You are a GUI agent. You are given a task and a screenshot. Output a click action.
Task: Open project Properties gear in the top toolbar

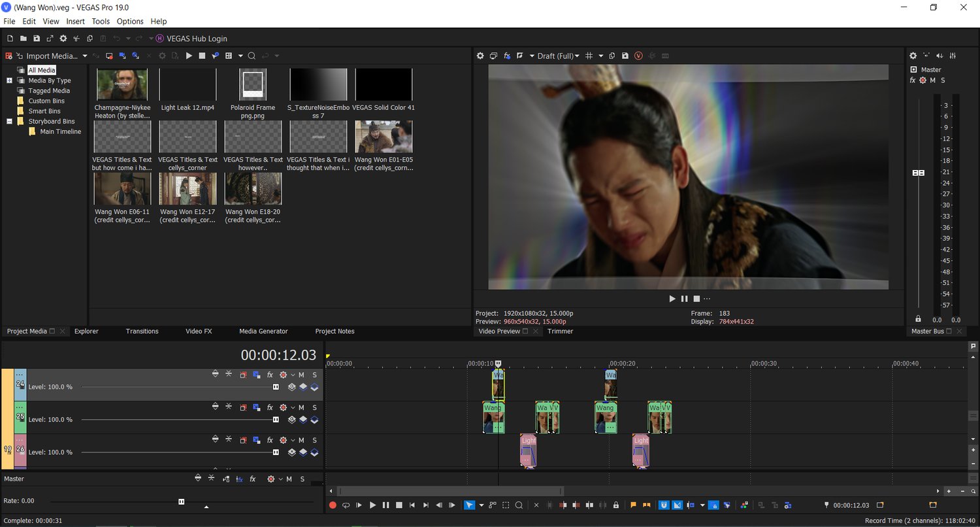pos(63,39)
